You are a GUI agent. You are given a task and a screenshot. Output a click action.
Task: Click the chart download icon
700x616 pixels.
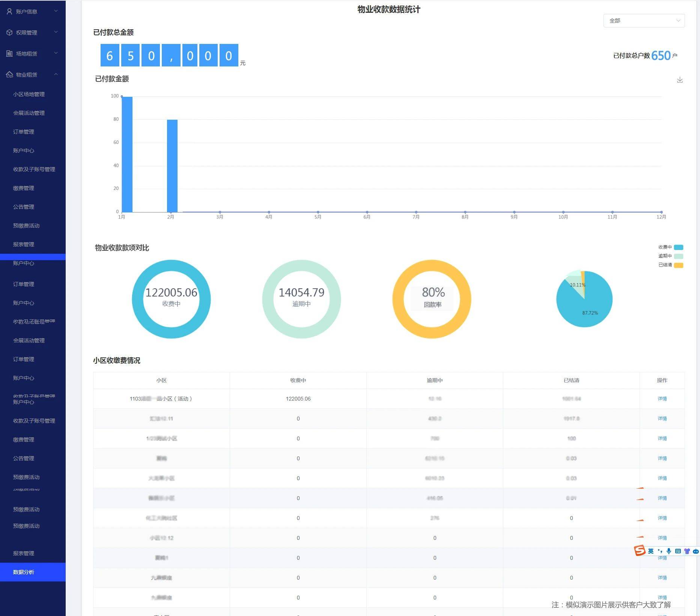tap(679, 80)
